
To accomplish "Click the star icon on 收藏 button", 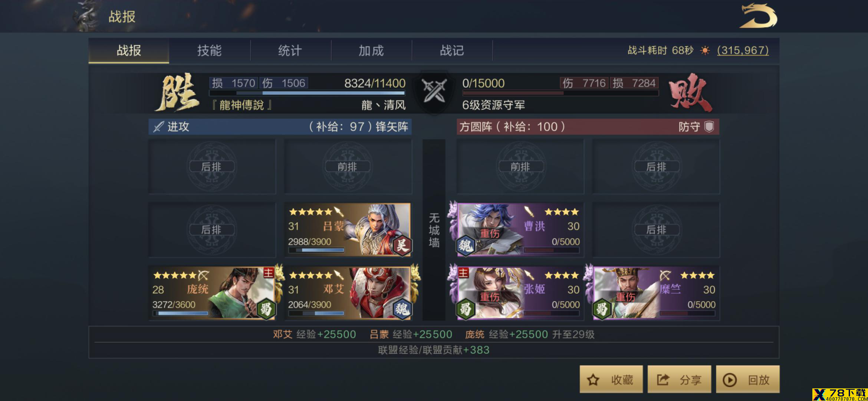I will 593,380.
